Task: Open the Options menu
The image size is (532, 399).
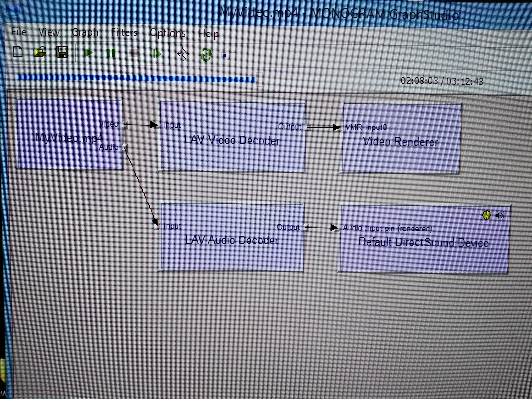Action: (x=168, y=33)
